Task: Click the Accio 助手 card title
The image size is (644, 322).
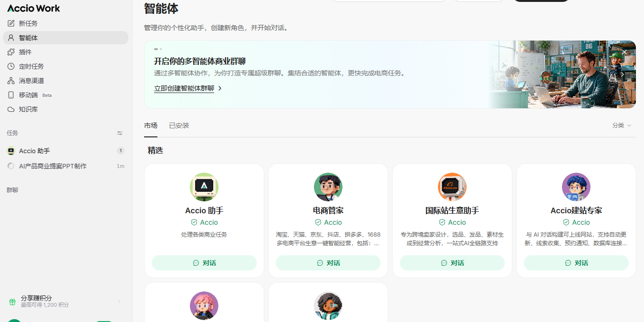Action: 204,210
